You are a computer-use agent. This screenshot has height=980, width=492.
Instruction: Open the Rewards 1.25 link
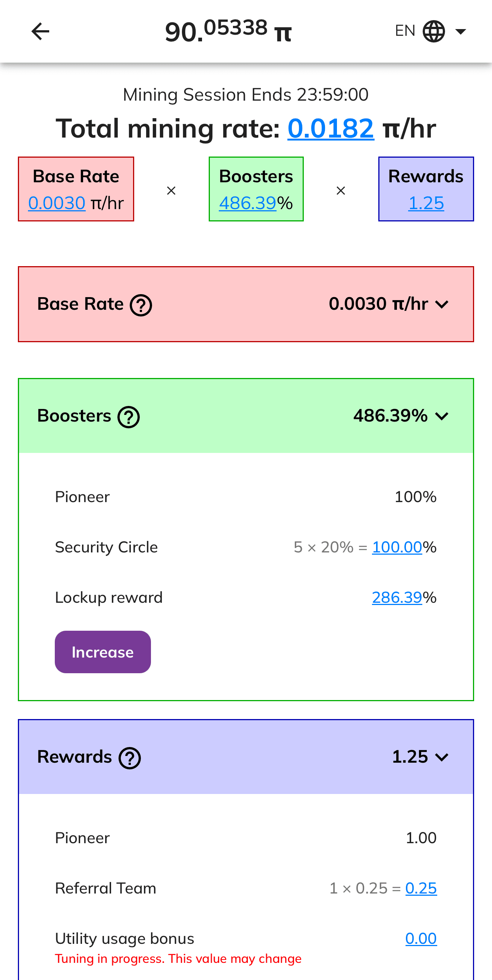point(426,203)
